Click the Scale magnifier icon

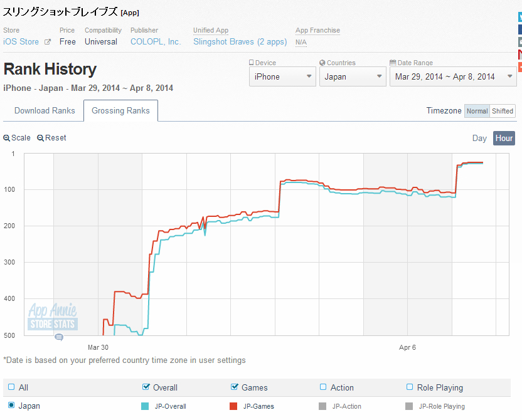[x=6, y=138]
